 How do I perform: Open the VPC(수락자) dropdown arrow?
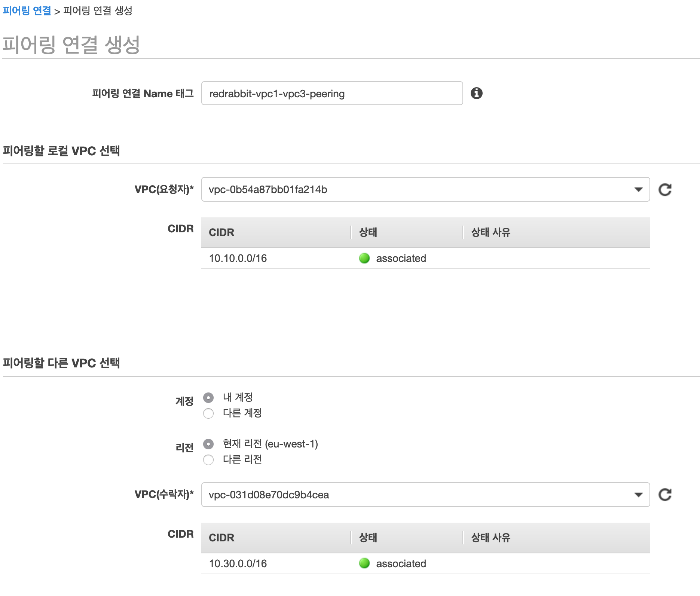pyautogui.click(x=639, y=495)
